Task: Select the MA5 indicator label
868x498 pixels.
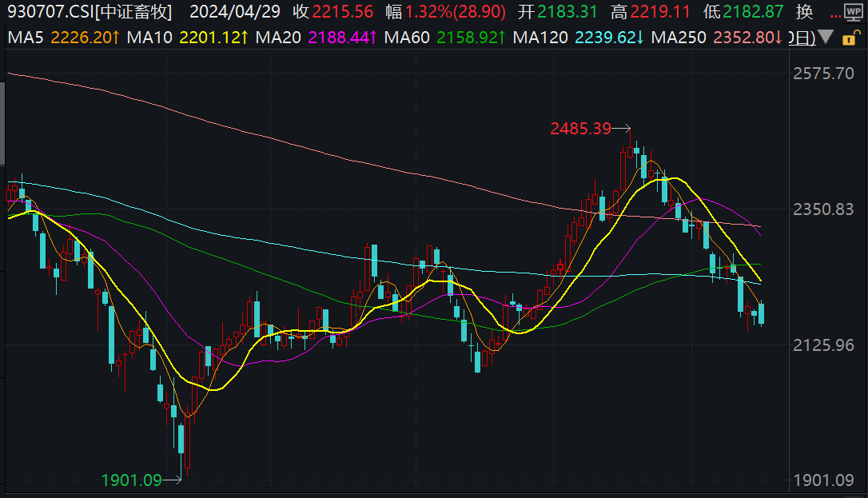Action: pyautogui.click(x=26, y=38)
